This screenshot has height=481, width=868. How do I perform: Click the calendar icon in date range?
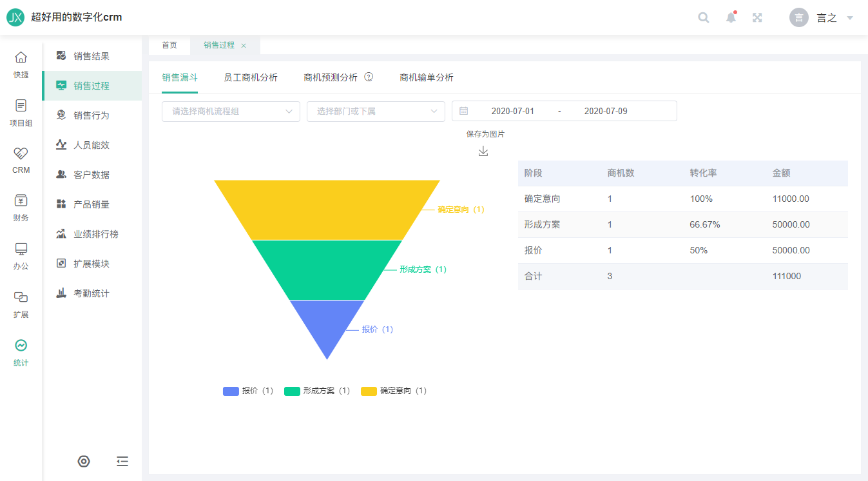pyautogui.click(x=464, y=111)
